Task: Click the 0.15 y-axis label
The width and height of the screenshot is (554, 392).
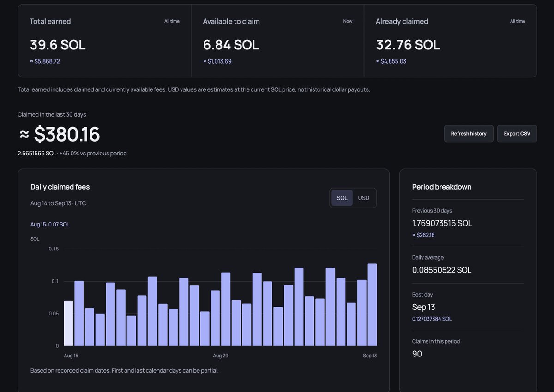Action: pos(54,249)
